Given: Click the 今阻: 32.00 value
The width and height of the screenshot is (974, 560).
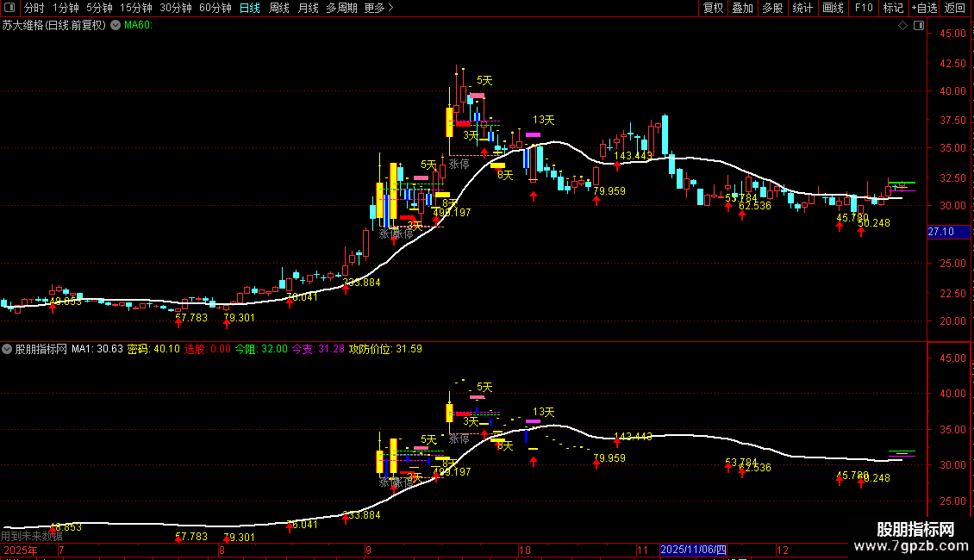Looking at the screenshot, I should coord(261,350).
